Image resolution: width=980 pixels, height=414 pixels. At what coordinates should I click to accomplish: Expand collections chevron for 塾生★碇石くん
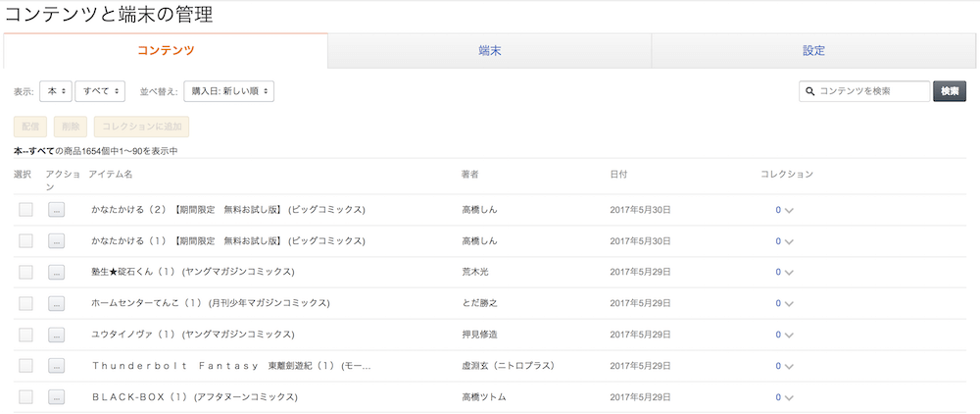pyautogui.click(x=789, y=273)
